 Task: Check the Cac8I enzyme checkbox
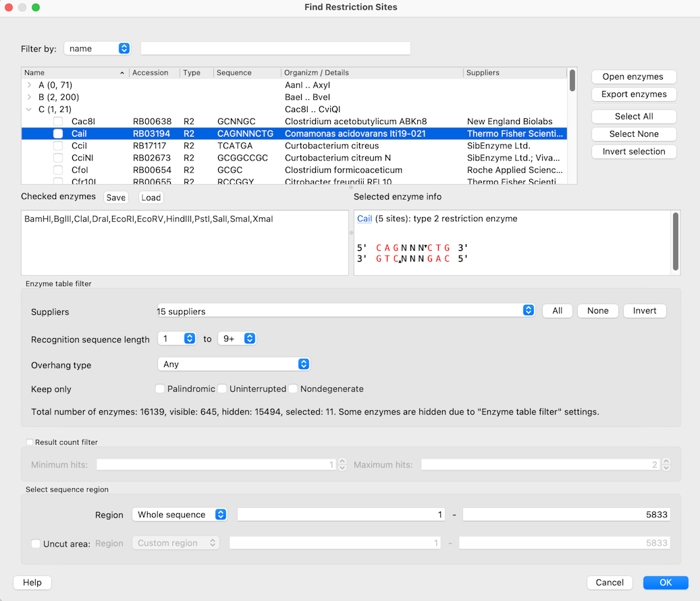59,121
